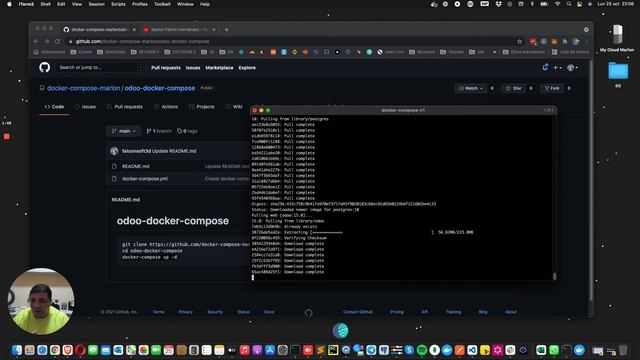Open the plus create-new dropdown in GitHub
The image size is (640, 360).
click(558, 68)
